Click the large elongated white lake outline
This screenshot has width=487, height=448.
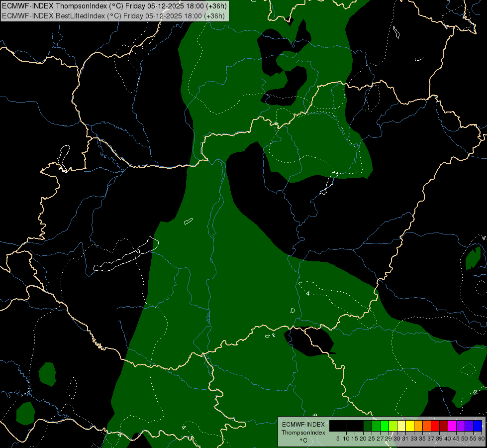[126, 254]
